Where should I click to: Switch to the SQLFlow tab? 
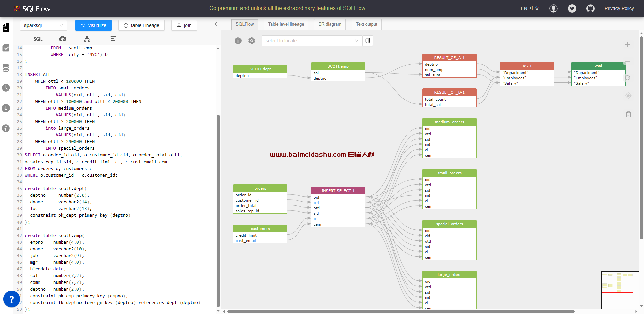click(x=245, y=24)
